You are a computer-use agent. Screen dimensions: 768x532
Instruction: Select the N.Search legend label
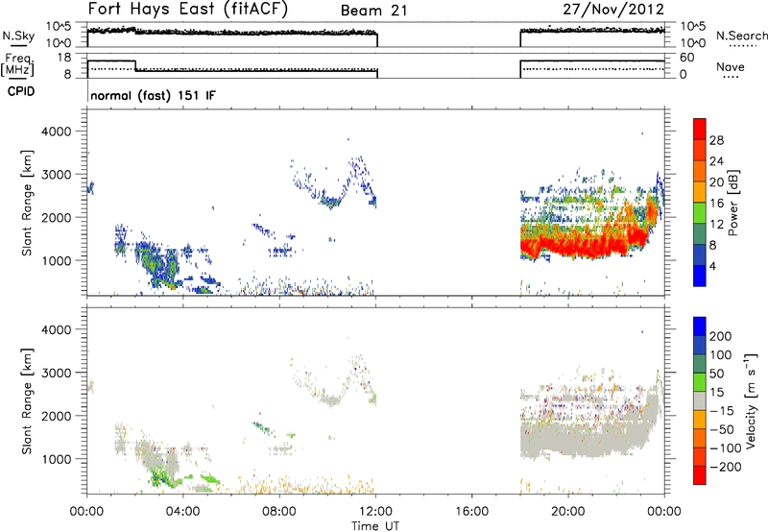click(x=741, y=36)
